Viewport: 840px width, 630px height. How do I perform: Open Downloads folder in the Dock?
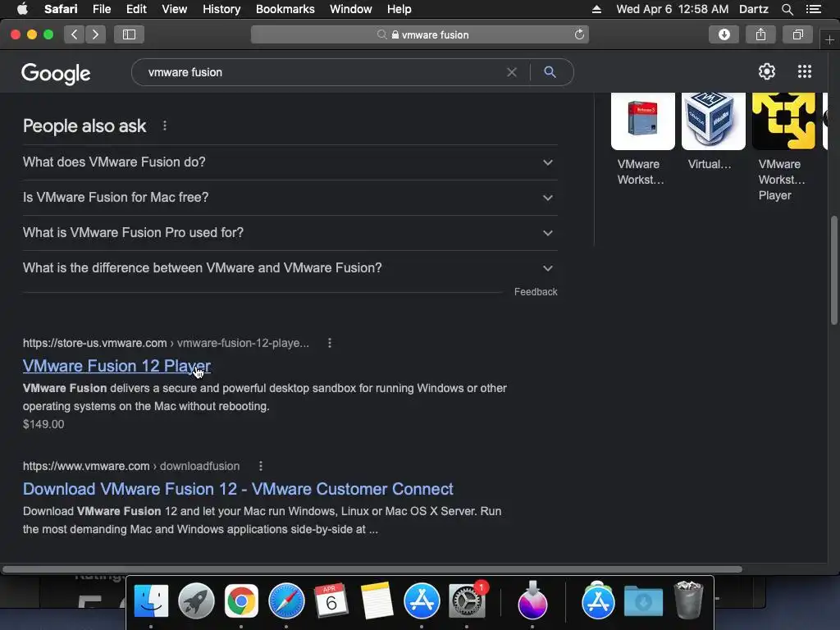pos(643,601)
